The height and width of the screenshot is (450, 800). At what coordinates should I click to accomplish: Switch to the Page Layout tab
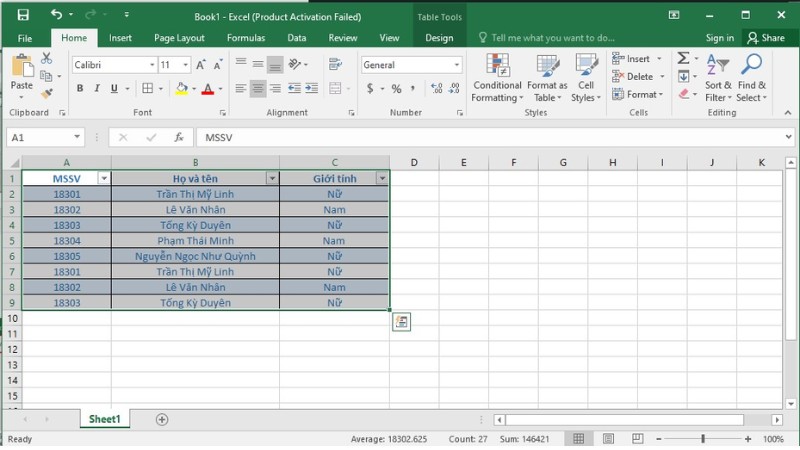[179, 38]
